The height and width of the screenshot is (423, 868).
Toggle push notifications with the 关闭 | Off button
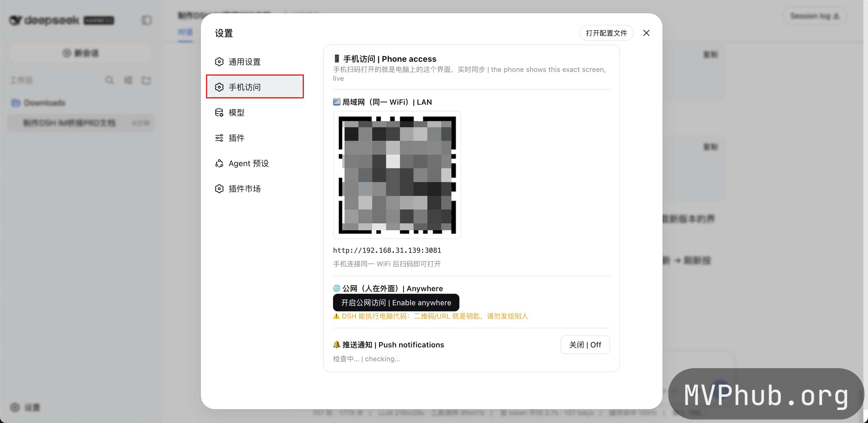click(585, 345)
